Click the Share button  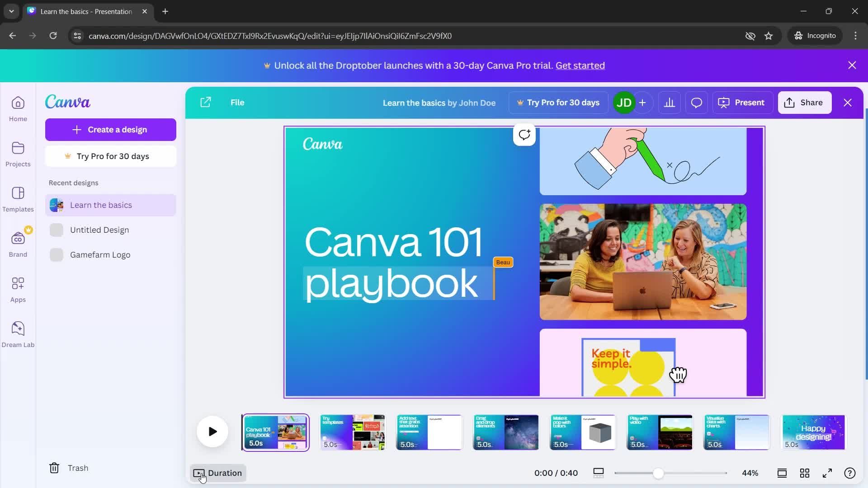click(805, 103)
